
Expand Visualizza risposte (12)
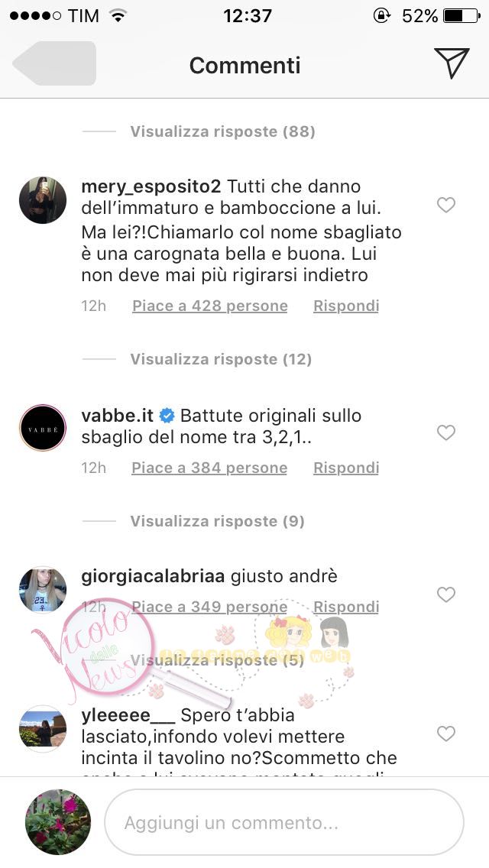[x=221, y=359]
